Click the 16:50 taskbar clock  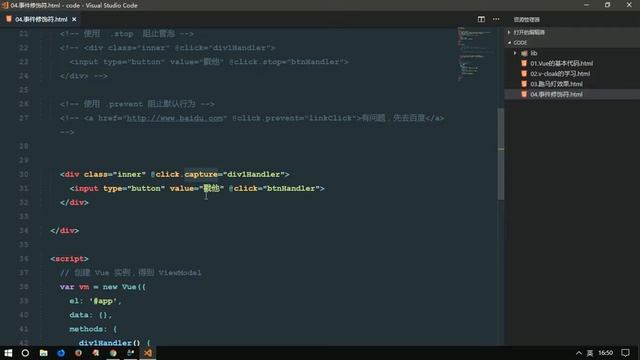point(606,353)
